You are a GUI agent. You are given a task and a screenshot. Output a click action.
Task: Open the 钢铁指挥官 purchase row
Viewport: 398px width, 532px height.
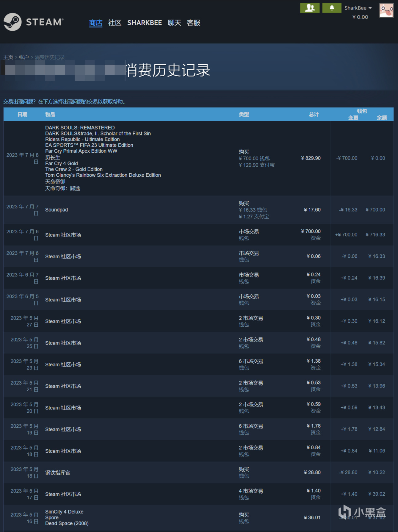pyautogui.click(x=199, y=473)
